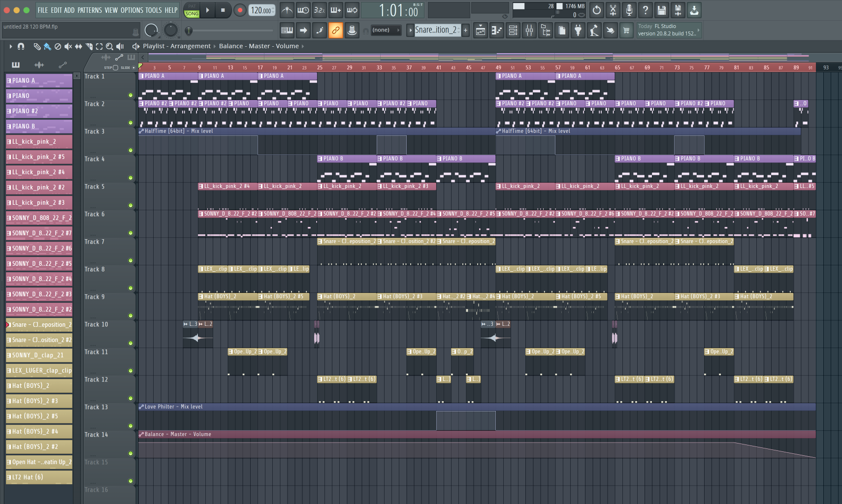Start playback with the play button
The width and height of the screenshot is (842, 504).
(x=208, y=10)
